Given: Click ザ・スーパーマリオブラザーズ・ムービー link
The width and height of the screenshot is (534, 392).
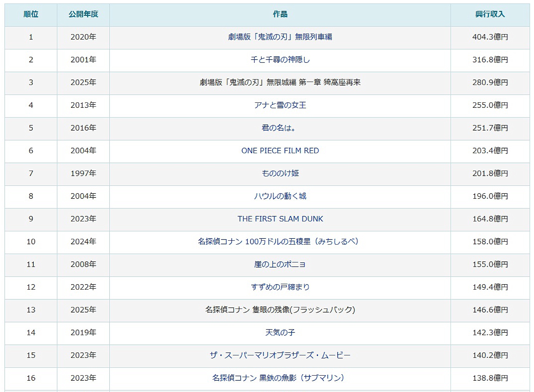Looking at the screenshot, I should pos(280,355).
